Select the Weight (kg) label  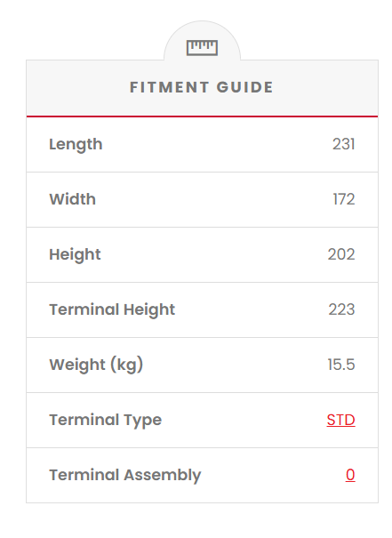coord(96,365)
